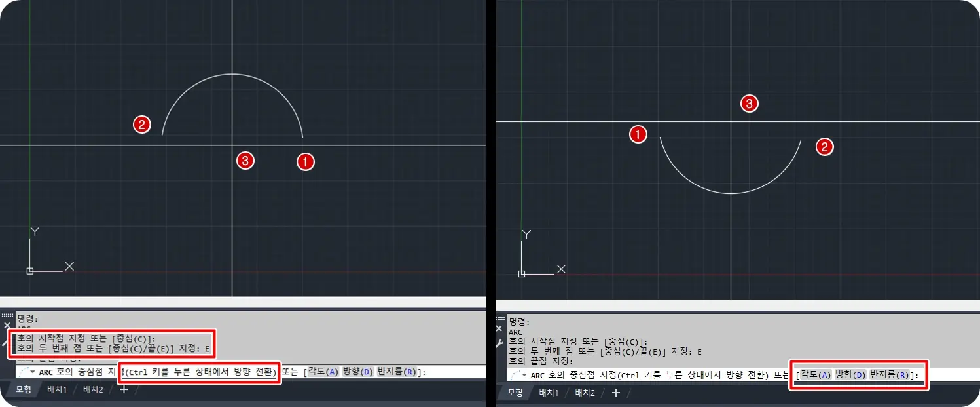Image resolution: width=980 pixels, height=407 pixels.
Task: Click 'ARC' history line in right screenshot
Action: [x=517, y=332]
